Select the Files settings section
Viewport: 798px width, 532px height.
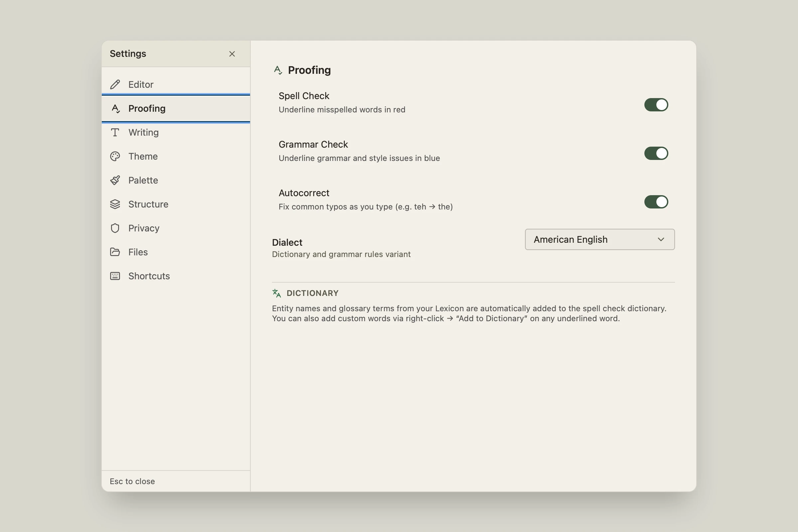[176, 252]
